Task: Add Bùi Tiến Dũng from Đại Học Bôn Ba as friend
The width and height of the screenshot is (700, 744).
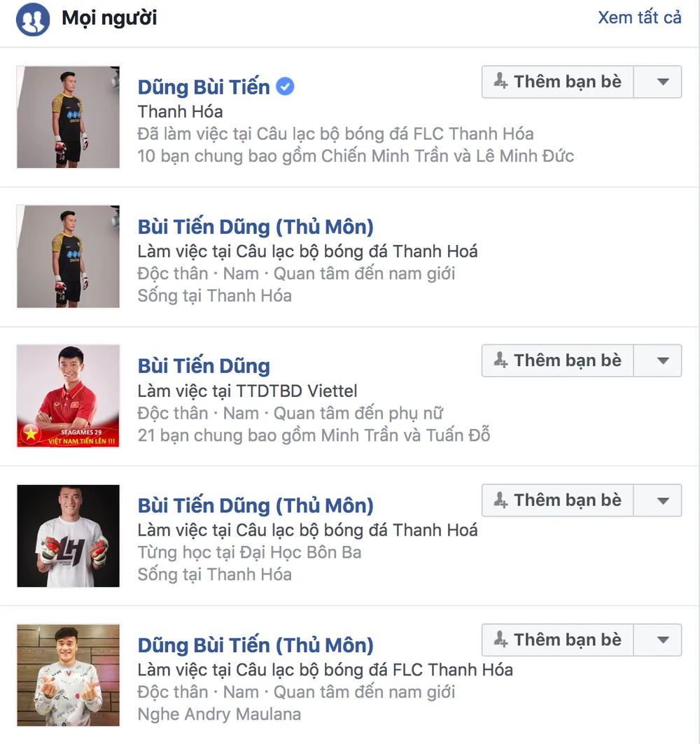Action: 558,500
